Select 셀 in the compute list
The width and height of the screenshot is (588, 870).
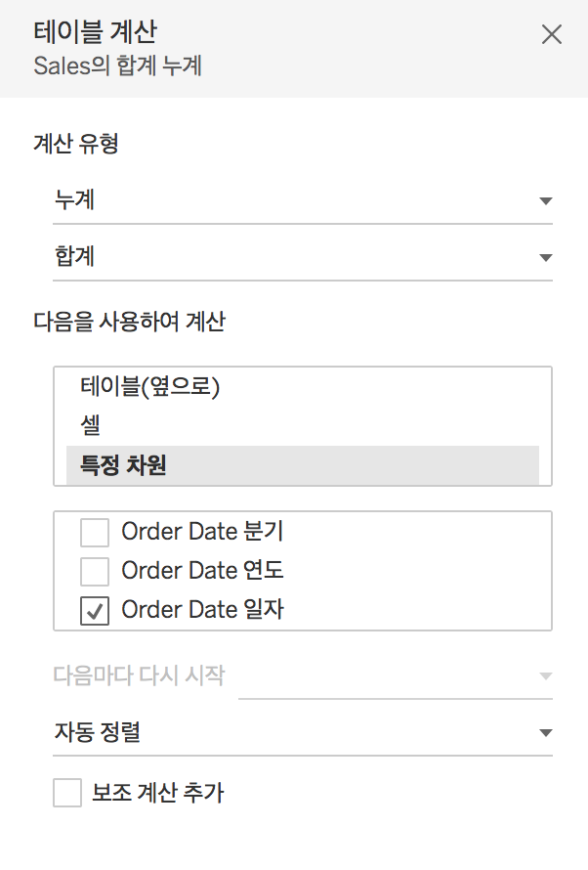[91, 425]
